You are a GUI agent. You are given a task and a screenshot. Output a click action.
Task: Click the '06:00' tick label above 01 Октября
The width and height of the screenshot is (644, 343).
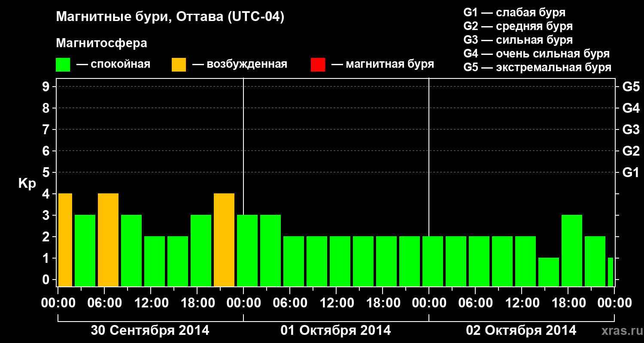(x=290, y=303)
